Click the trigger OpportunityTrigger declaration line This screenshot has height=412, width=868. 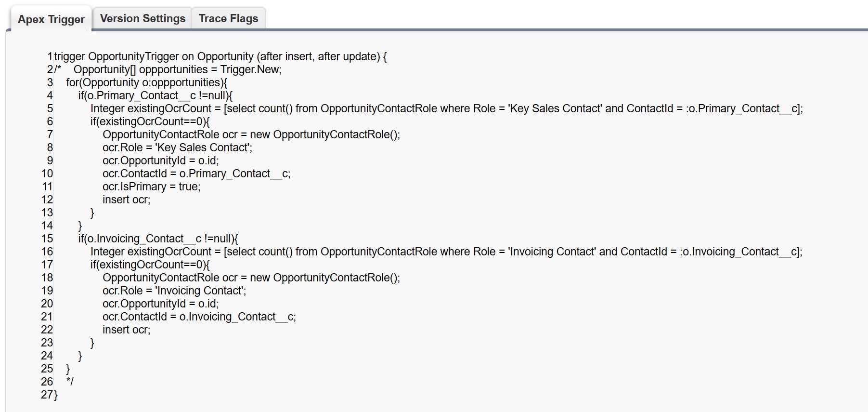pyautogui.click(x=220, y=56)
